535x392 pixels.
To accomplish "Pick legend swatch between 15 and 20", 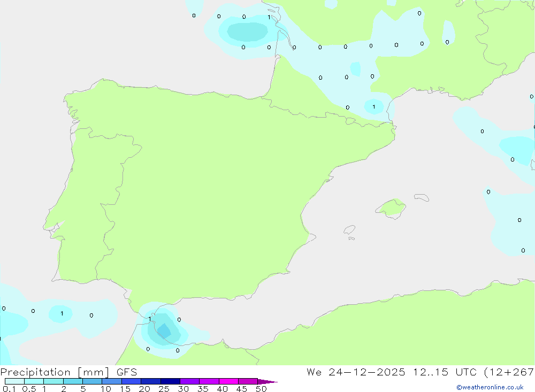I will pos(132,381).
